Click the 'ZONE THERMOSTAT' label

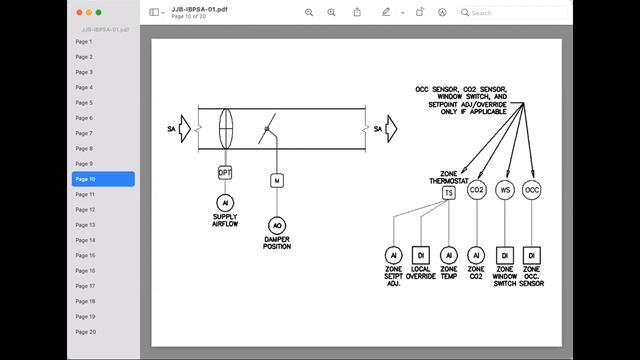(x=449, y=178)
